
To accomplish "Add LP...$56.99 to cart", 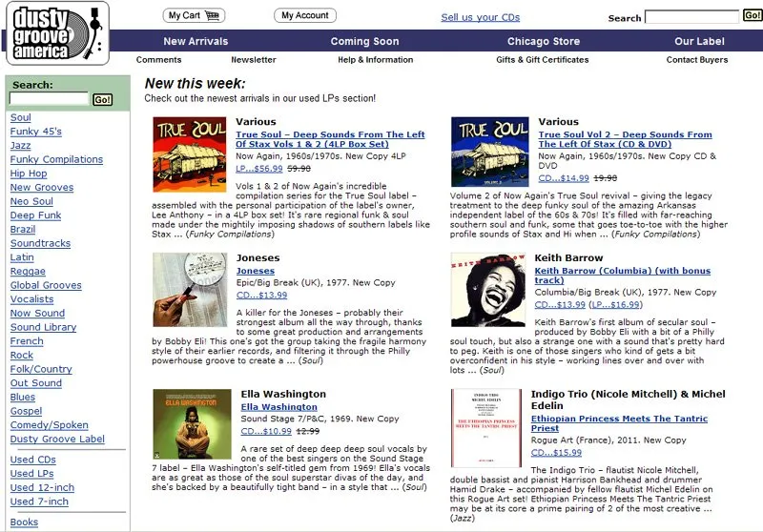I will pyautogui.click(x=259, y=169).
